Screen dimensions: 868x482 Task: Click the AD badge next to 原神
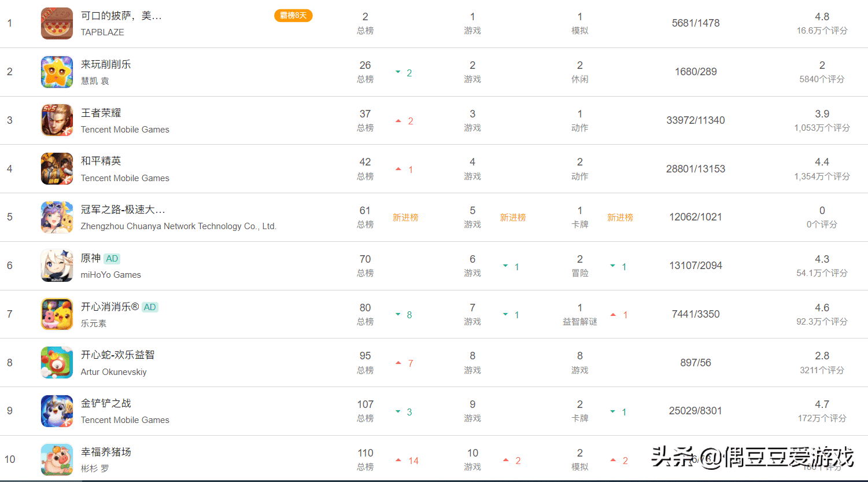point(112,259)
